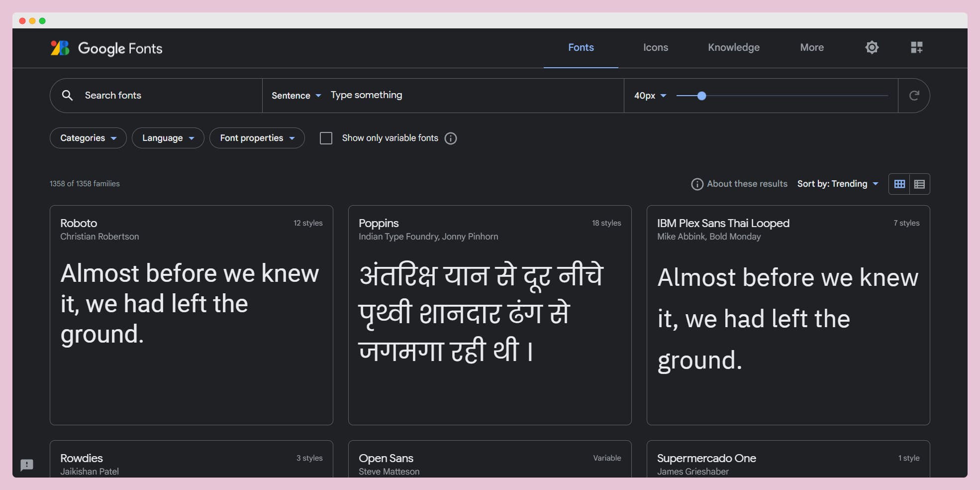
Task: Open the Categories dropdown
Action: [x=88, y=138]
